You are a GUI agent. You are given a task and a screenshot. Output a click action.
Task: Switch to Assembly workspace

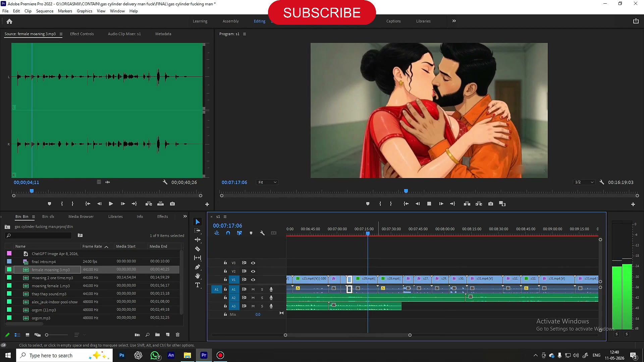pyautogui.click(x=230, y=21)
